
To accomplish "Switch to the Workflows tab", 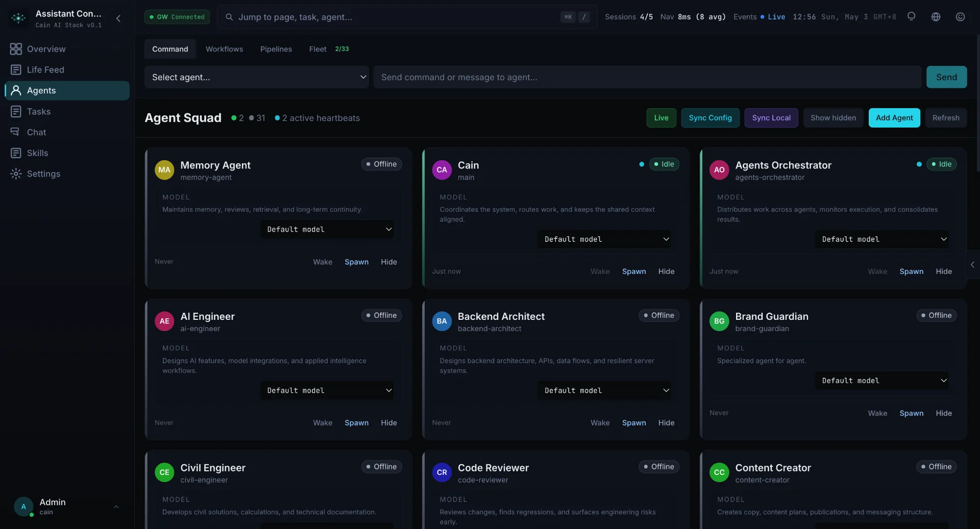I will (224, 49).
